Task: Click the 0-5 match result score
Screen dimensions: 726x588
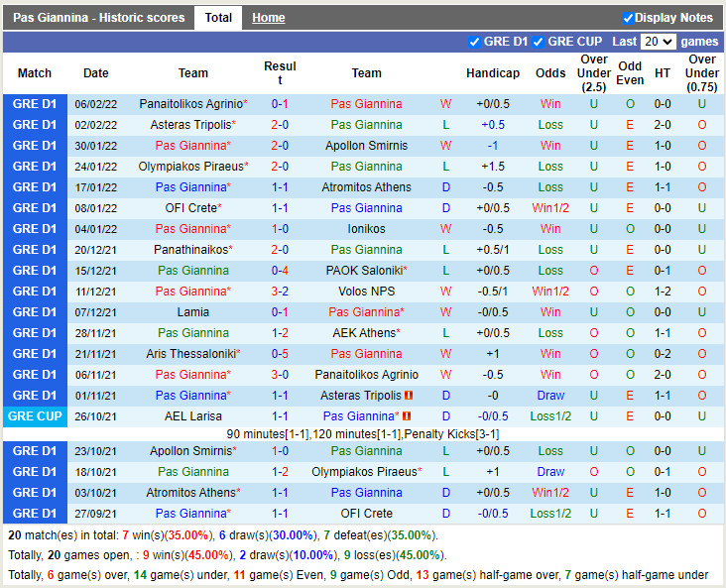Action: [x=280, y=354]
